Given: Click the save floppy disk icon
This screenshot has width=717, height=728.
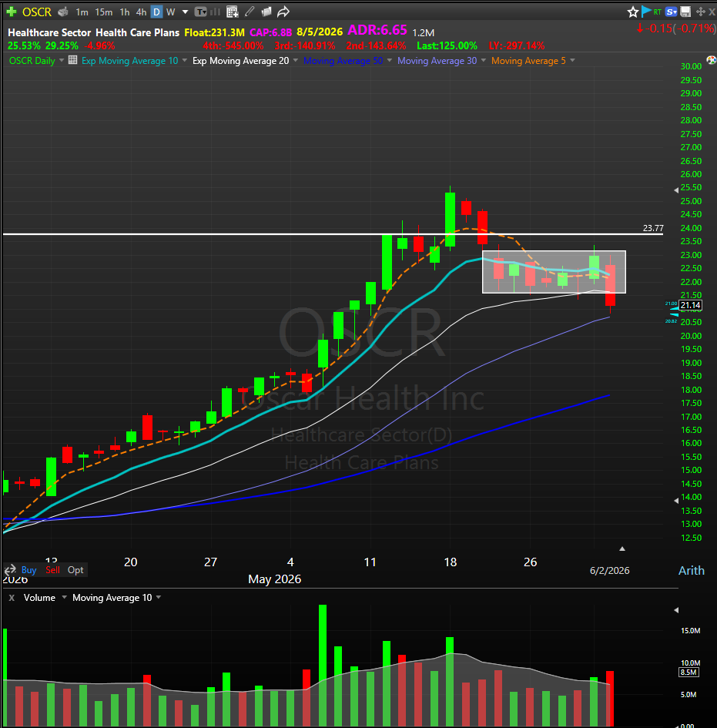Looking at the screenshot, I should tap(685, 12).
